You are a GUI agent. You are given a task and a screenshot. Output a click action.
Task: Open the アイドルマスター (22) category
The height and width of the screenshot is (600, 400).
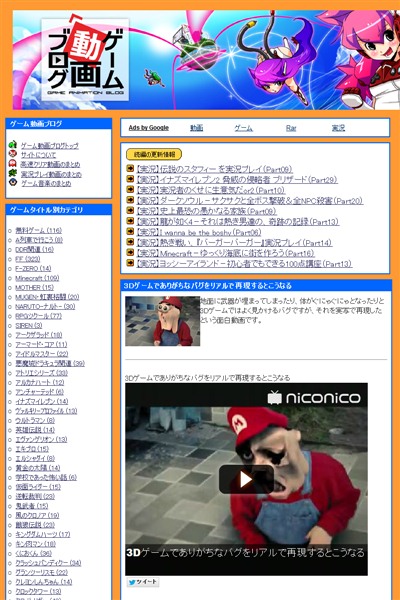[x=42, y=354]
